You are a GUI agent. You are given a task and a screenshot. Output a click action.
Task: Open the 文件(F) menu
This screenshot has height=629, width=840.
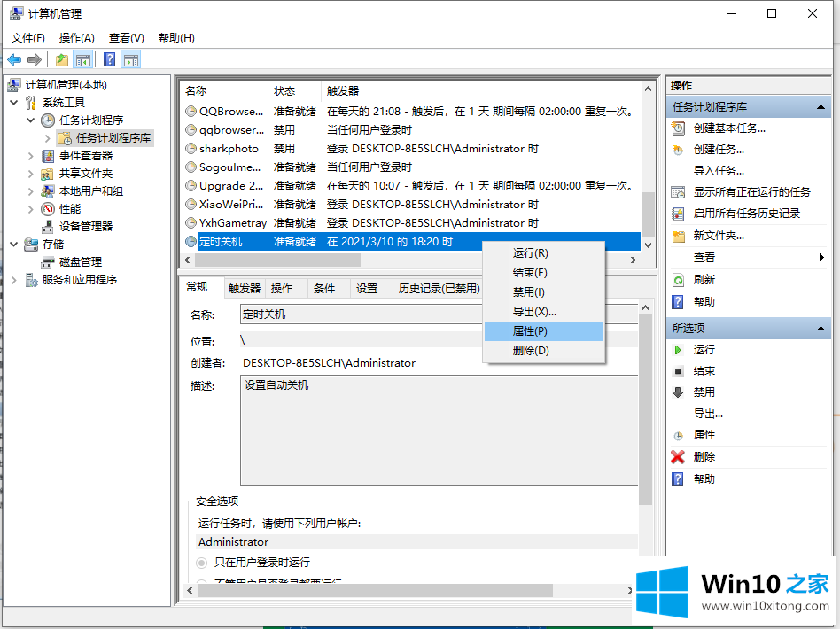(x=27, y=38)
